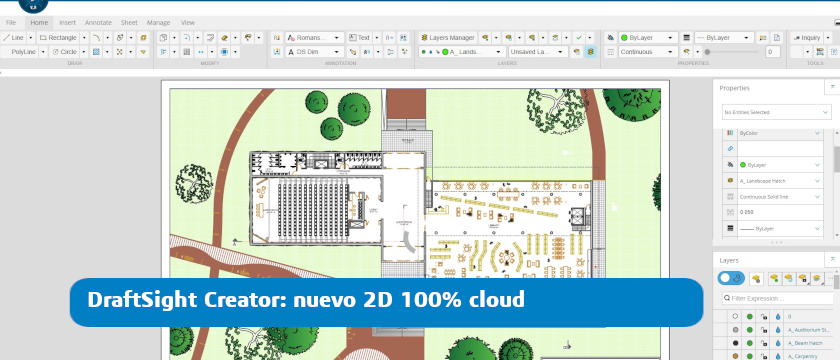Click the freeze layer icon in the Layers panel toolbar

pyautogui.click(x=789, y=278)
